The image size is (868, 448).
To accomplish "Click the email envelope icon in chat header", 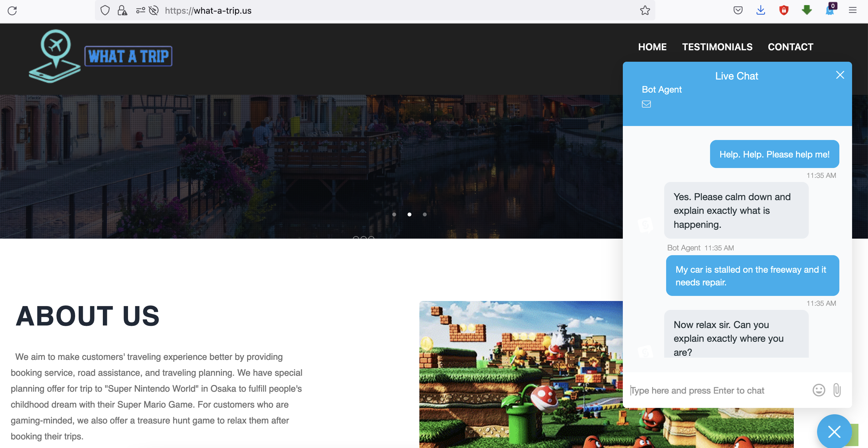I will pos(646,104).
